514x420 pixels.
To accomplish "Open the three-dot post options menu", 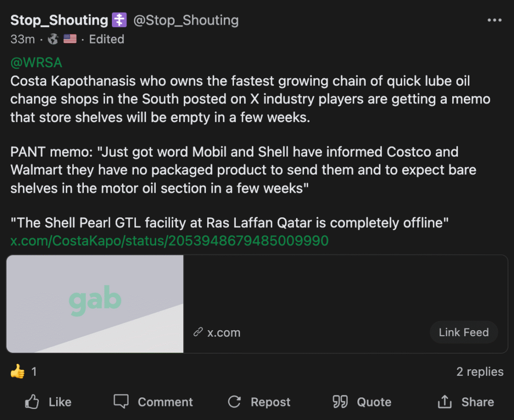I will point(494,20).
